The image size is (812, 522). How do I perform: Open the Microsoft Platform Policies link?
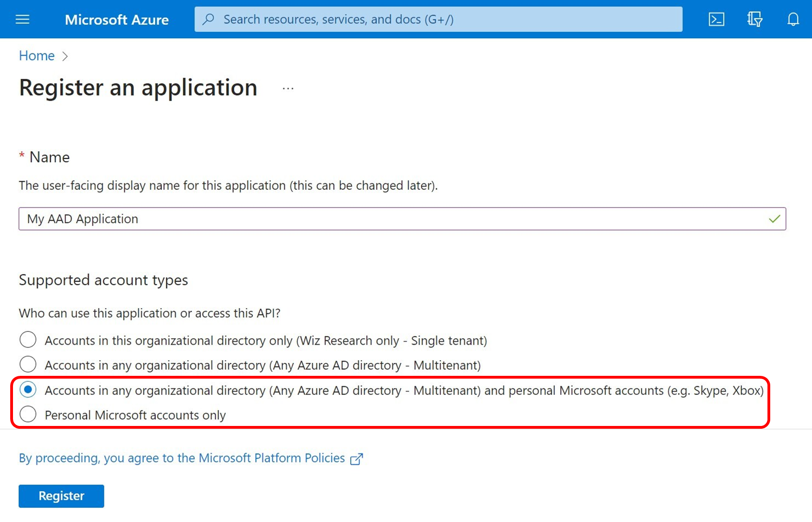point(182,458)
